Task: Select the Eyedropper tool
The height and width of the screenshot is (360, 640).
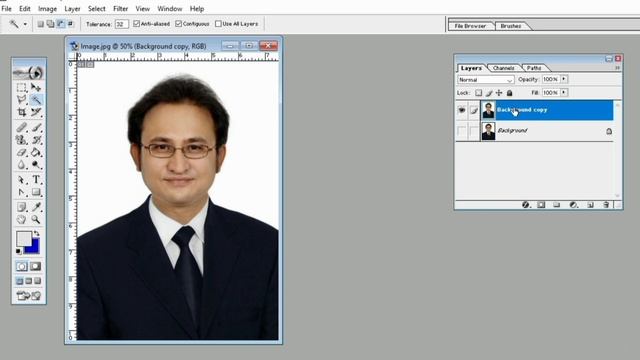Action: coord(36,207)
